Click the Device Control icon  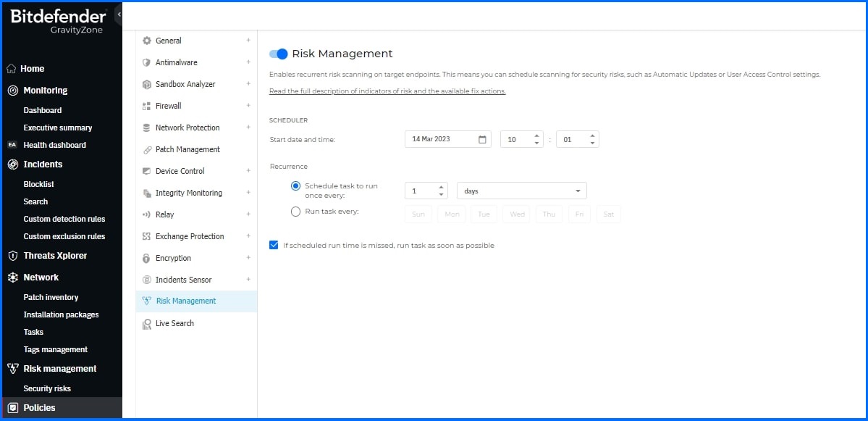click(x=147, y=171)
